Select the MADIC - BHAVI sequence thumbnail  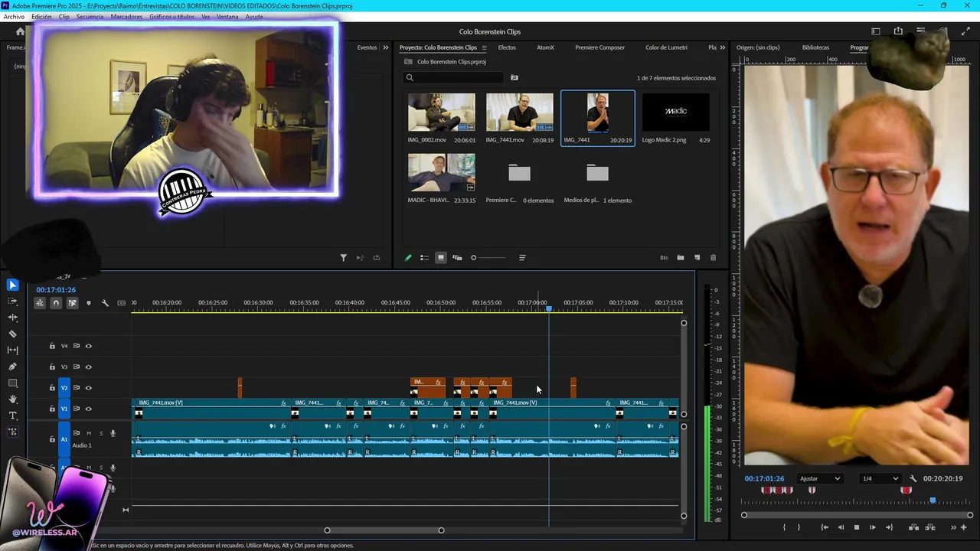[442, 172]
